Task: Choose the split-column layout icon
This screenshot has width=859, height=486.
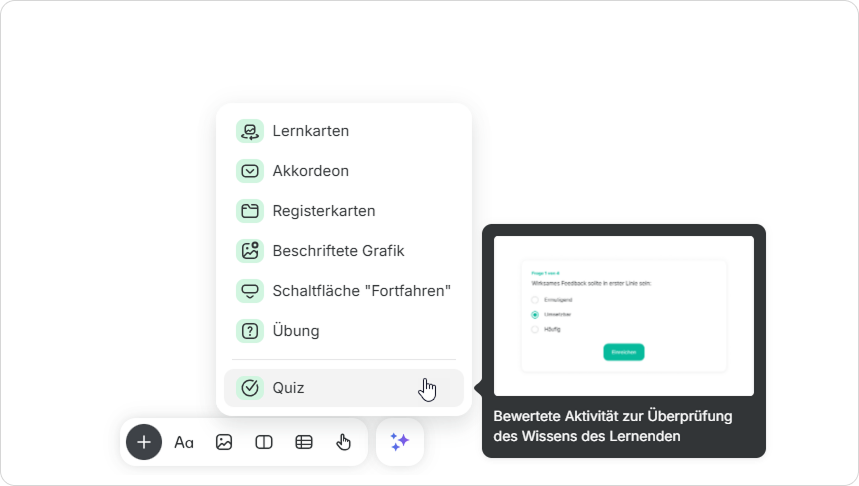Action: 264,442
